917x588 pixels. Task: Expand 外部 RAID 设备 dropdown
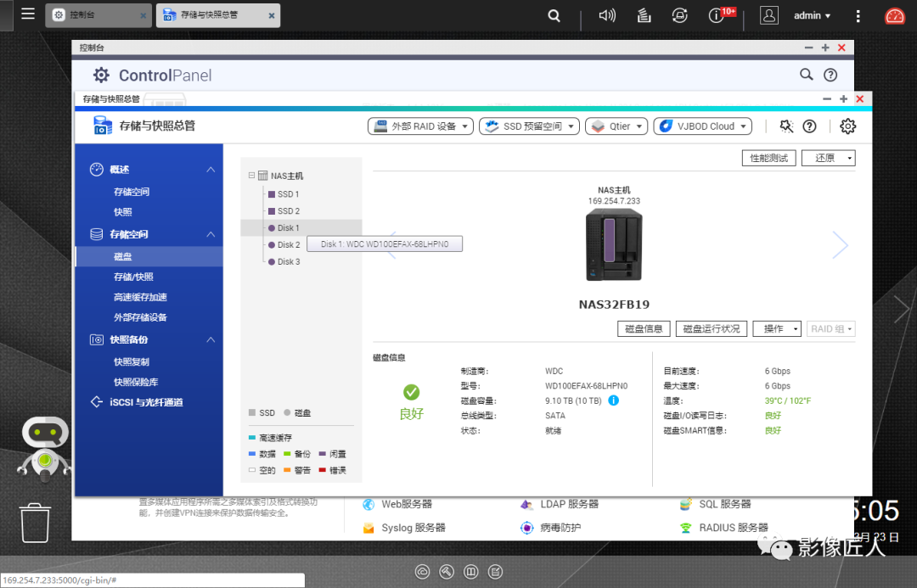420,126
